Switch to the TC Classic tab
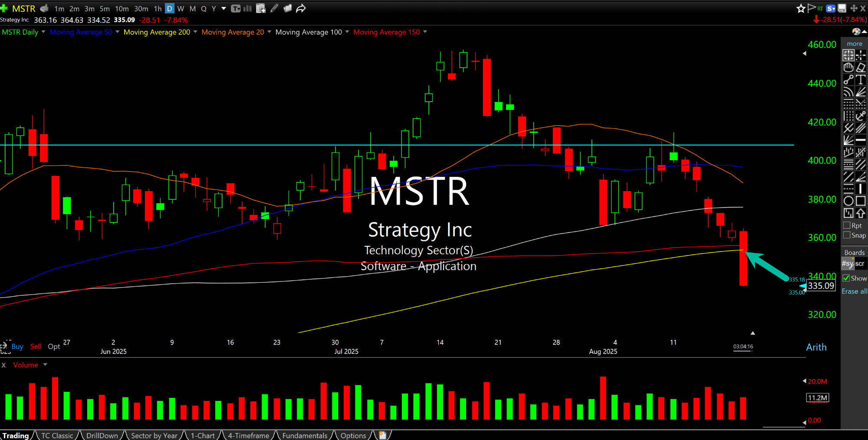 [x=57, y=435]
